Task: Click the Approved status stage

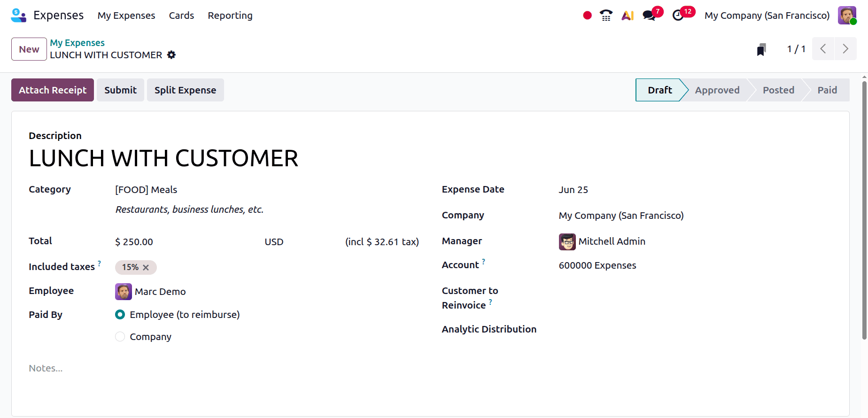Action: pyautogui.click(x=717, y=90)
